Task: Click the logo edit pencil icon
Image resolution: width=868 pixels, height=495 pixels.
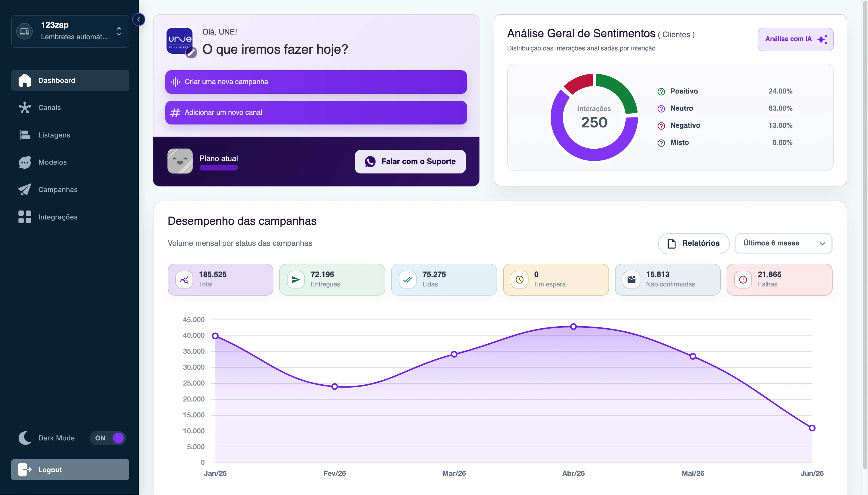Action: click(191, 52)
